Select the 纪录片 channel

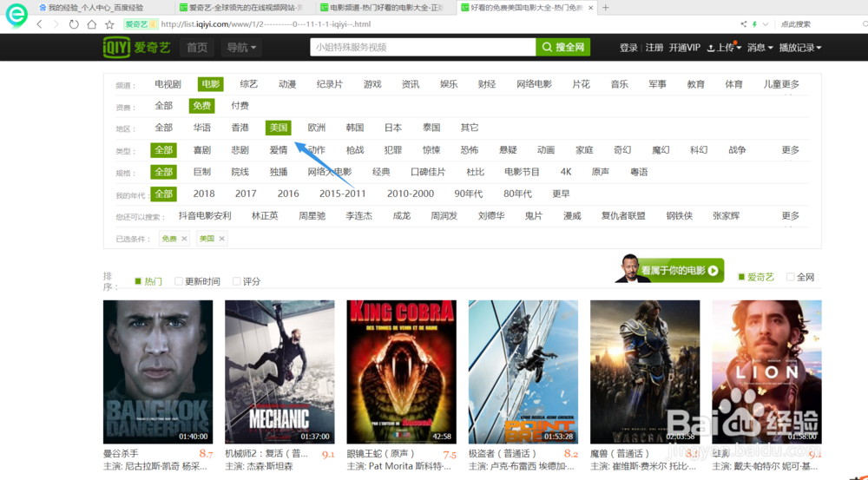pos(329,84)
